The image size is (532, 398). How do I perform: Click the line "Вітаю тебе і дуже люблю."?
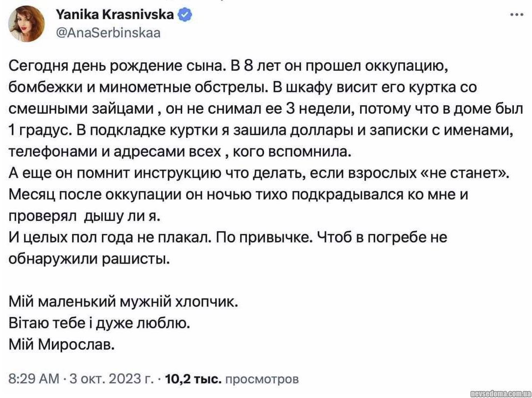pos(99,323)
